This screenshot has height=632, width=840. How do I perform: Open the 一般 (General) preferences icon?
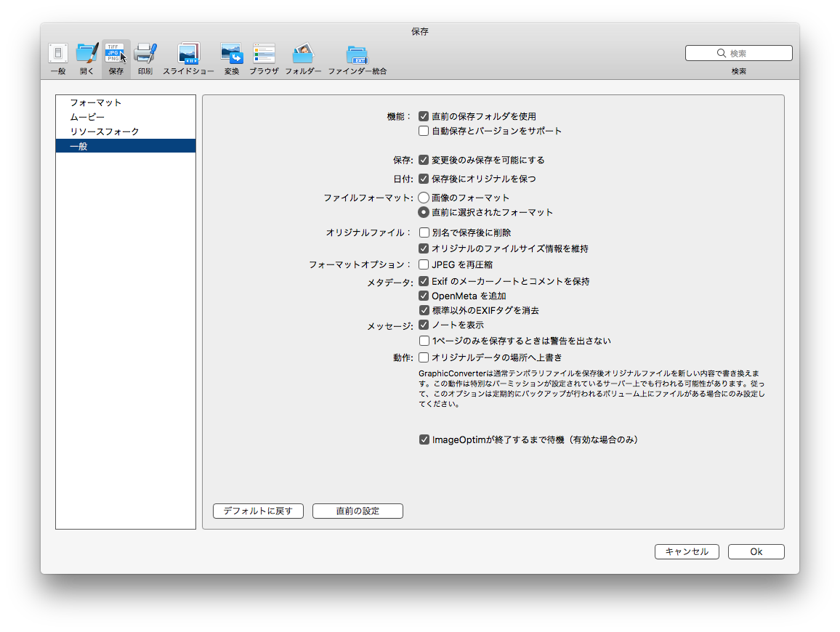58,55
